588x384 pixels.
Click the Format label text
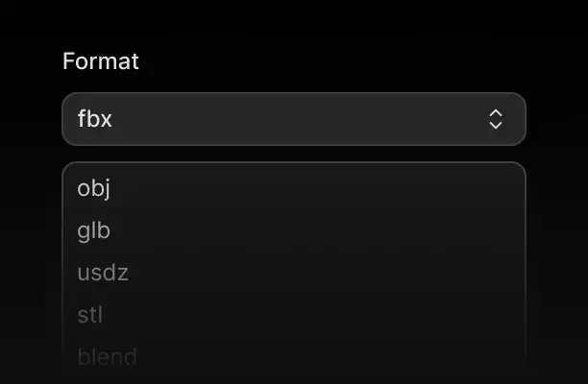[101, 61]
